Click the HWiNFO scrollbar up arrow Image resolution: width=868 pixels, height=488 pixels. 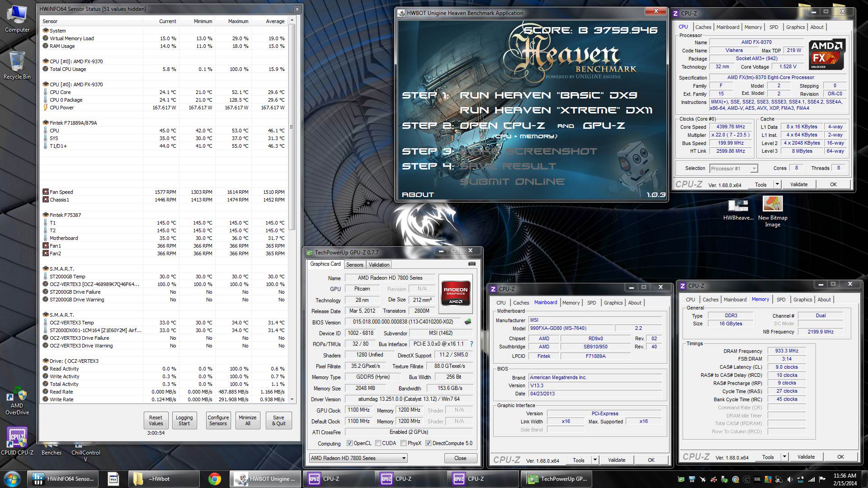(x=292, y=20)
